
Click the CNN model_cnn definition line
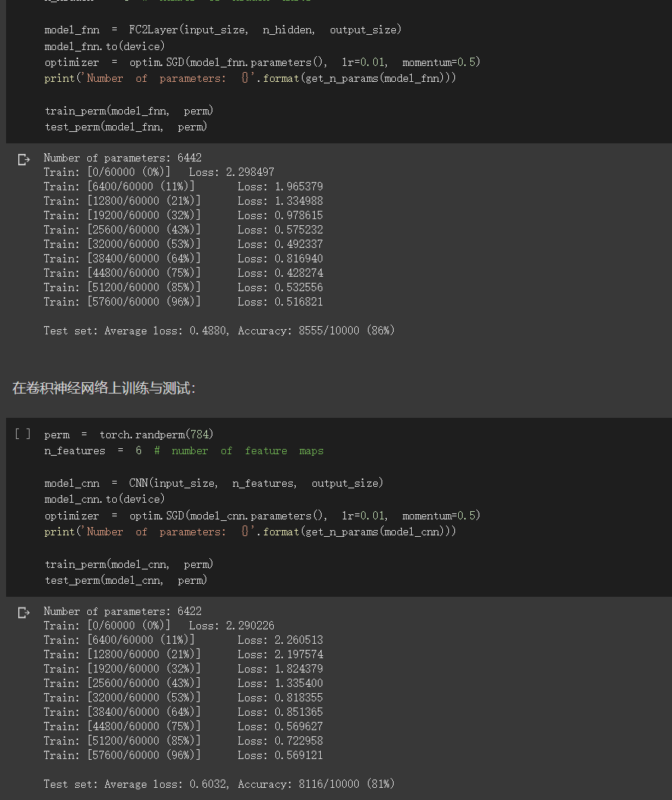click(x=213, y=483)
